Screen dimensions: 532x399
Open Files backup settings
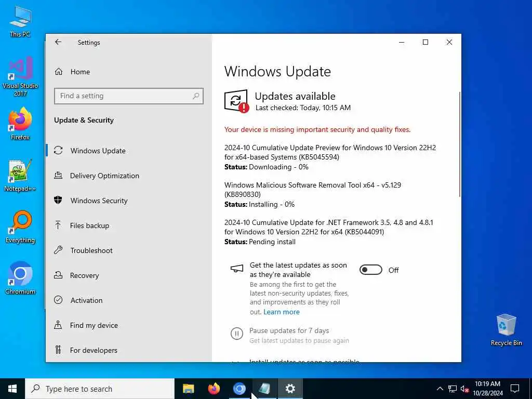point(129,225)
